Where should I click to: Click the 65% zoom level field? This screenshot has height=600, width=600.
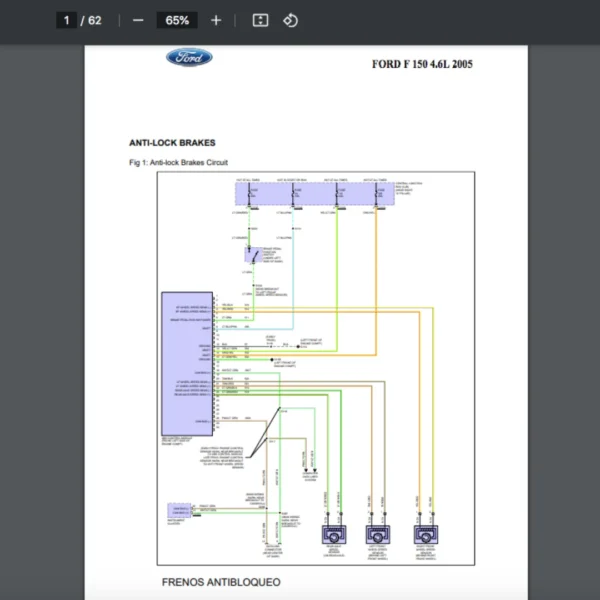point(177,20)
